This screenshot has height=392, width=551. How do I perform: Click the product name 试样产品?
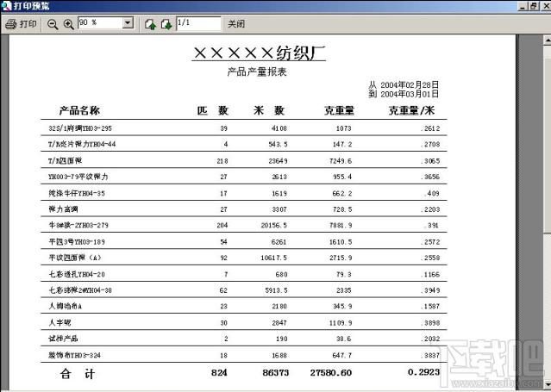pyautogui.click(x=63, y=339)
